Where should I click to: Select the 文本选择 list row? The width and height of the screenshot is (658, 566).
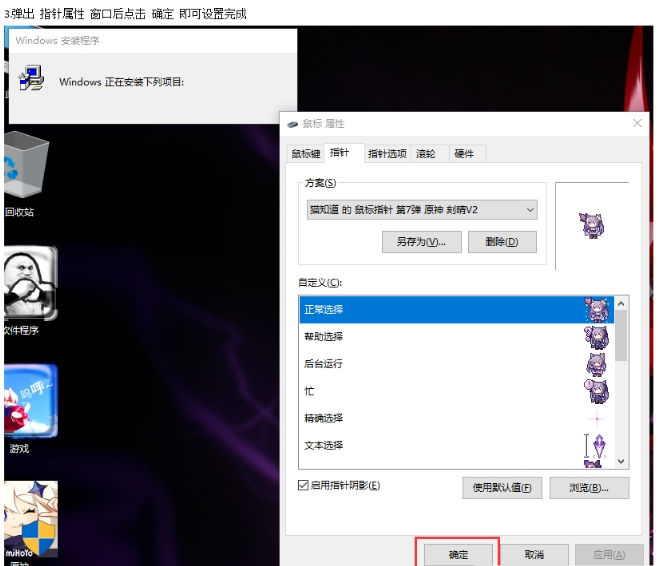point(457,446)
